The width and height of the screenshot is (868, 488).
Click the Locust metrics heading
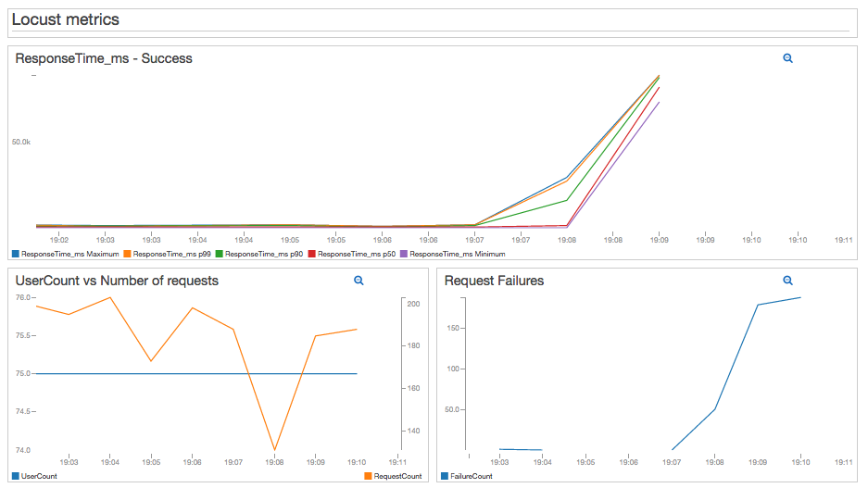coord(66,19)
